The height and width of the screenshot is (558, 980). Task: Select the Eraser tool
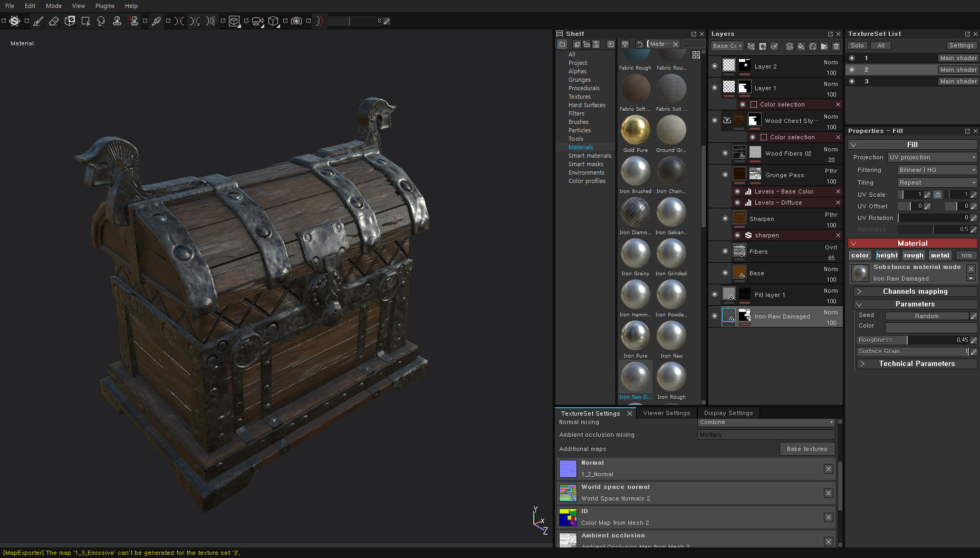point(53,21)
